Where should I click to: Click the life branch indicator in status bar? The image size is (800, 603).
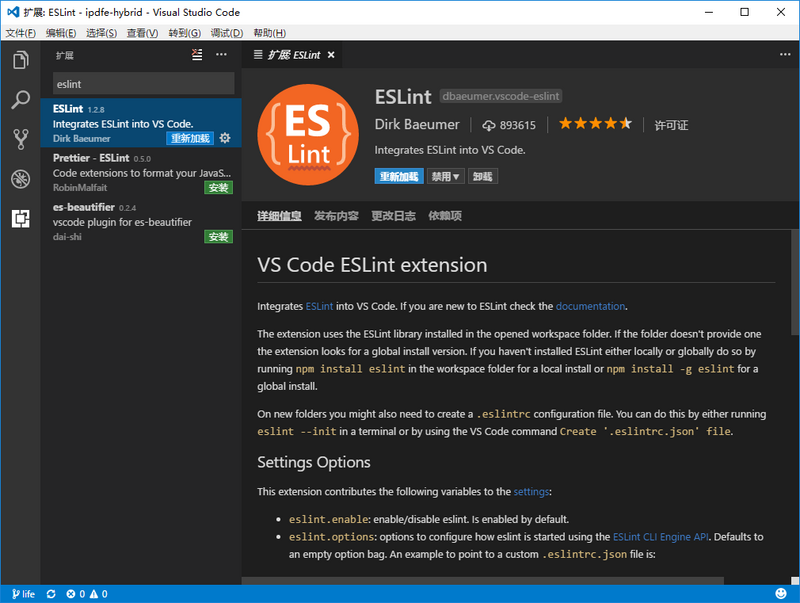(23, 594)
